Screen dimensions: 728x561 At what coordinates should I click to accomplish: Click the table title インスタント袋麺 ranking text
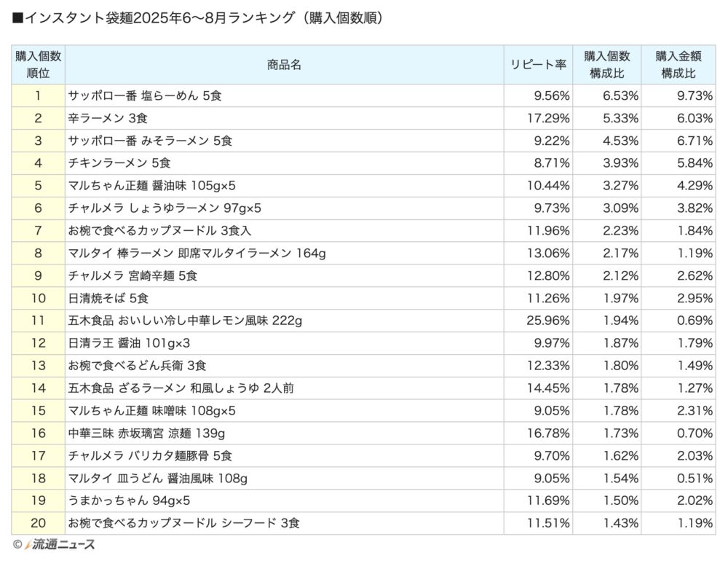pyautogui.click(x=199, y=17)
